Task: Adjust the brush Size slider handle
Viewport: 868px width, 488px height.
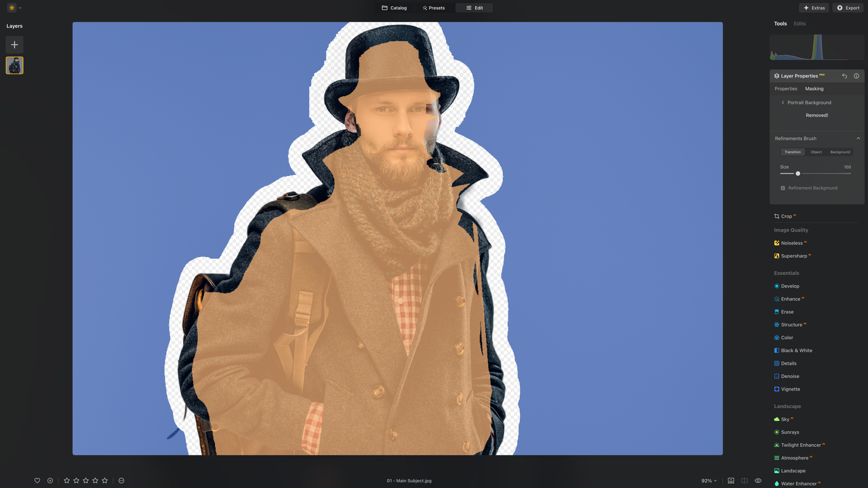Action: coord(798,174)
